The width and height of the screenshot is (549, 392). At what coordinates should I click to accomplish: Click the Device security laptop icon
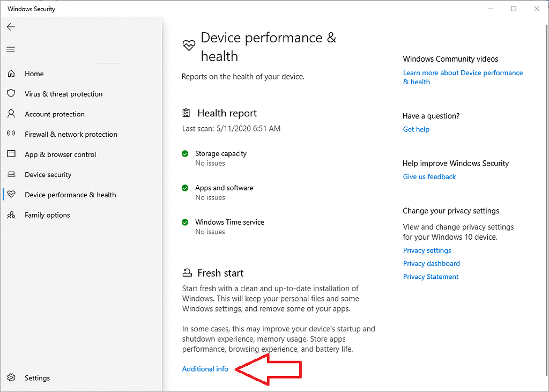pos(11,174)
